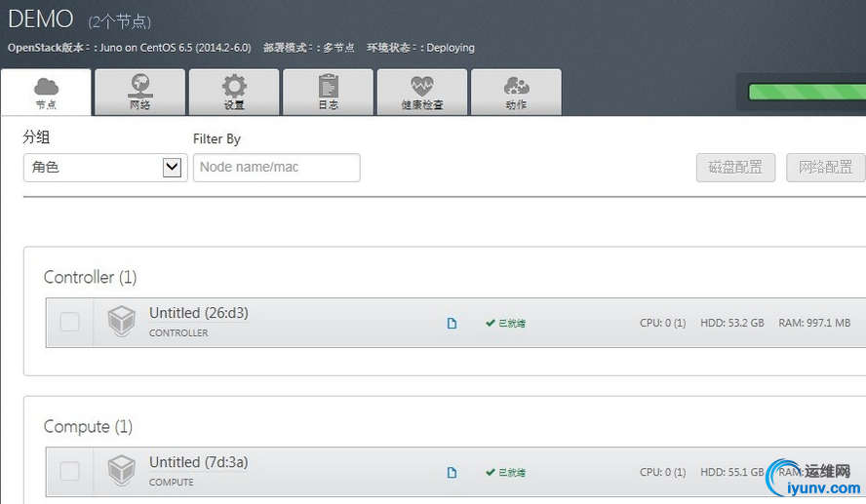Viewport: 866px width, 504px height.
Task: Click the 磁盘配置 (Disk Config) button
Action: (x=735, y=168)
